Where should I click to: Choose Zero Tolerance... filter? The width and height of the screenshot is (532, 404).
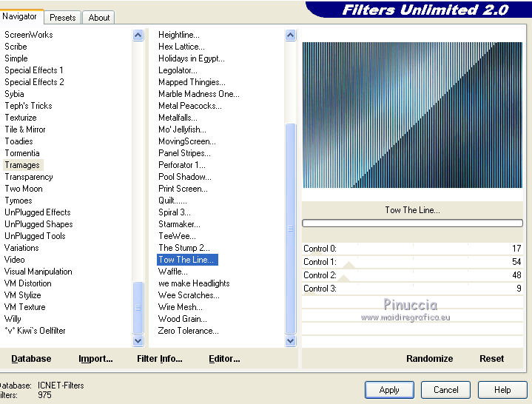[188, 331]
